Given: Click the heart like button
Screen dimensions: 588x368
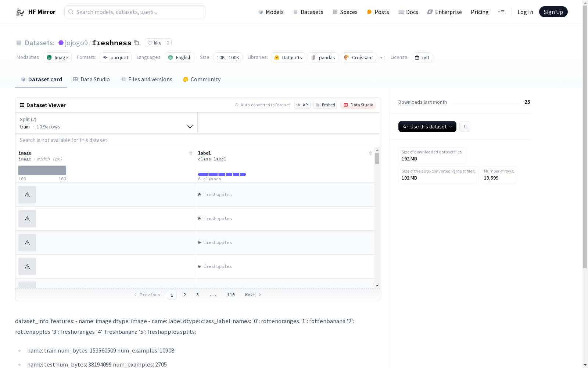Looking at the screenshot, I should pyautogui.click(x=154, y=43).
